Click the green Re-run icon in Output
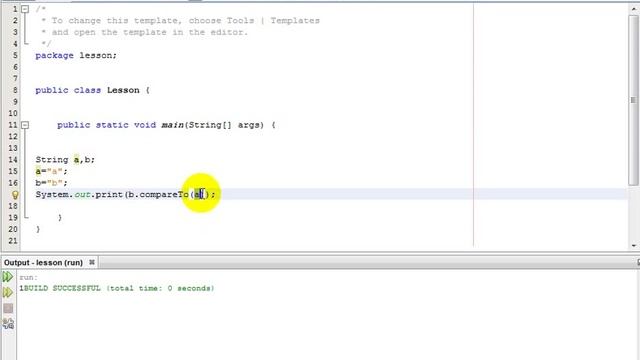 click(x=8, y=277)
